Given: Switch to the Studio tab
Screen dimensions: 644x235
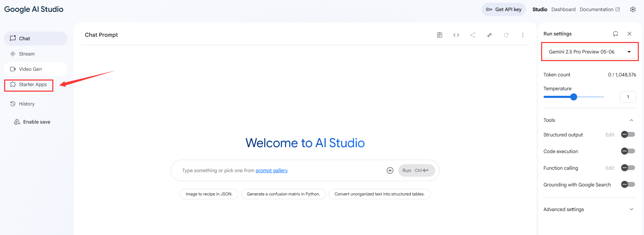Looking at the screenshot, I should [540, 9].
